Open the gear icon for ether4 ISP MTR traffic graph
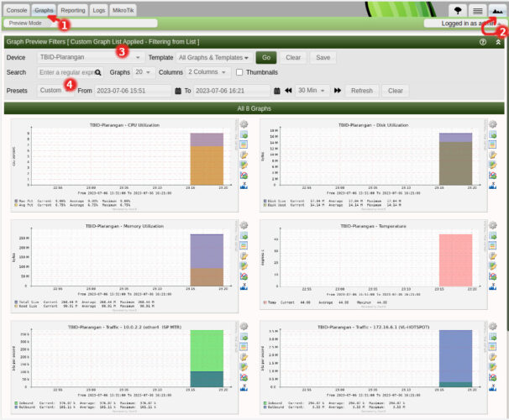This screenshot has height=420, width=509. click(244, 326)
